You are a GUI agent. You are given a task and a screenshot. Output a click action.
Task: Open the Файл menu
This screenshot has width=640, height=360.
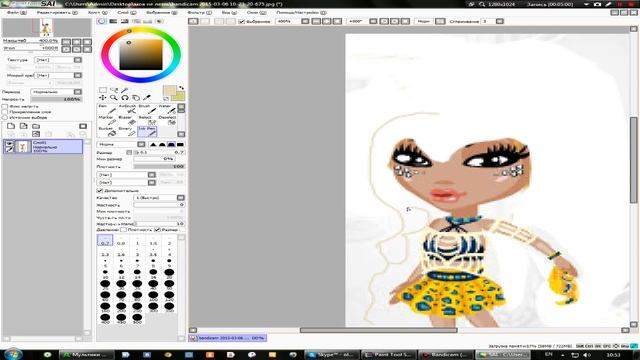point(17,13)
